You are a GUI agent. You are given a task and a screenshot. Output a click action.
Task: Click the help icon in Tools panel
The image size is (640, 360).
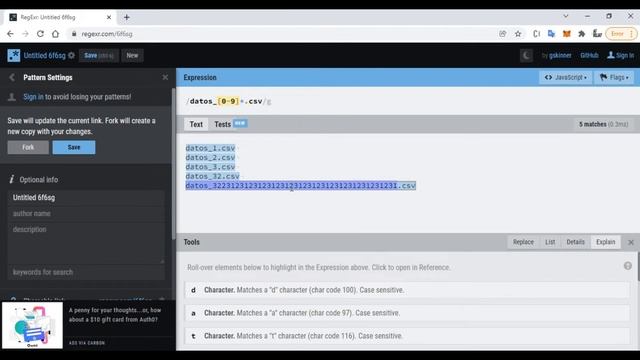click(628, 266)
